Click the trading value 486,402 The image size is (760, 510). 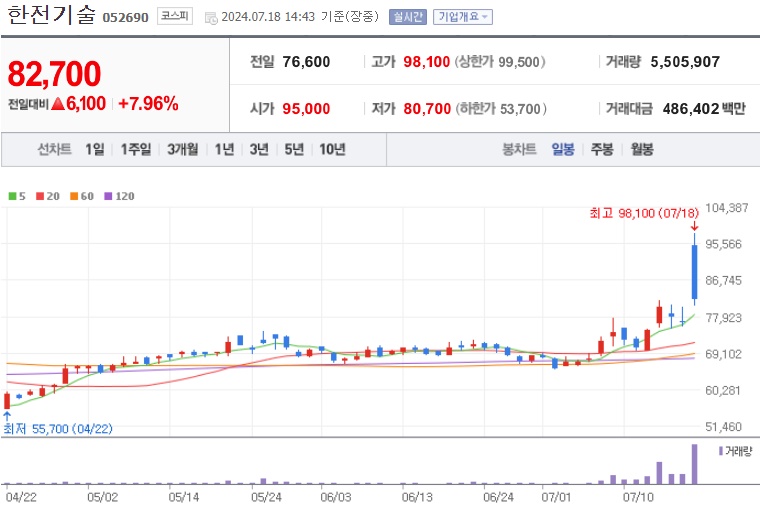click(x=690, y=109)
